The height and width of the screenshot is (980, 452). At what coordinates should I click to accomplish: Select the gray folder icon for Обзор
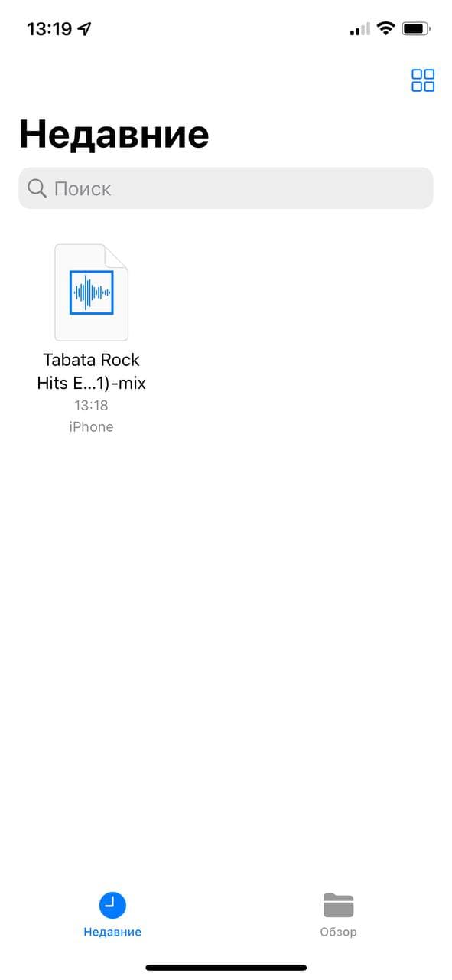338,906
